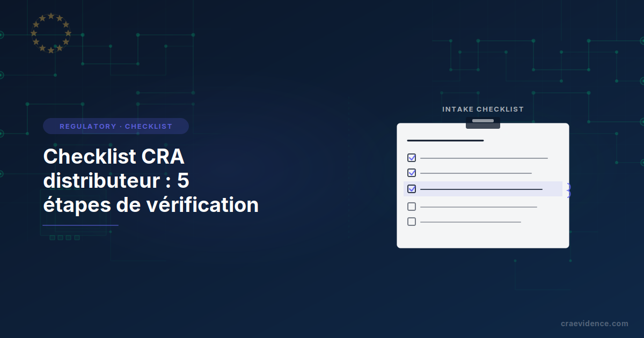The height and width of the screenshot is (338, 644).
Task: Click the INTAKE CHECKLIST label
Action: point(483,109)
